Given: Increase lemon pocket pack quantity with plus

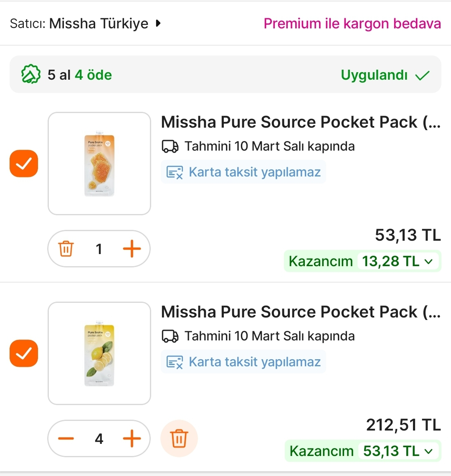Looking at the screenshot, I should point(132,439).
